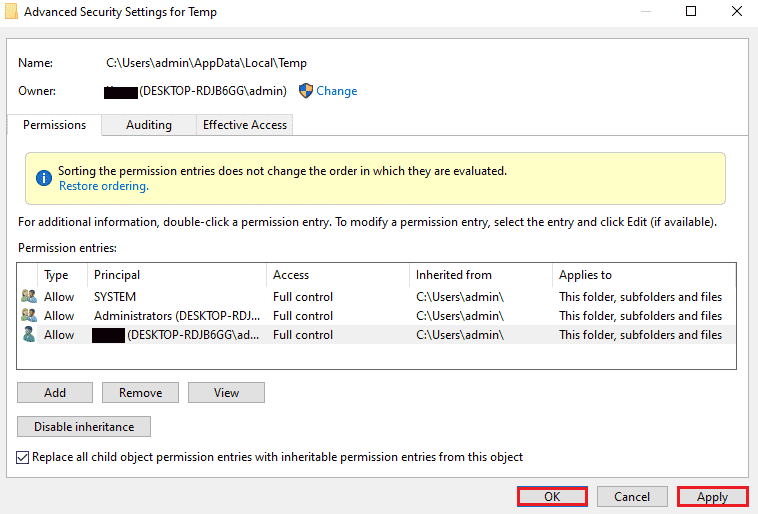
Task: Click Disable inheritance button
Action: click(x=84, y=426)
